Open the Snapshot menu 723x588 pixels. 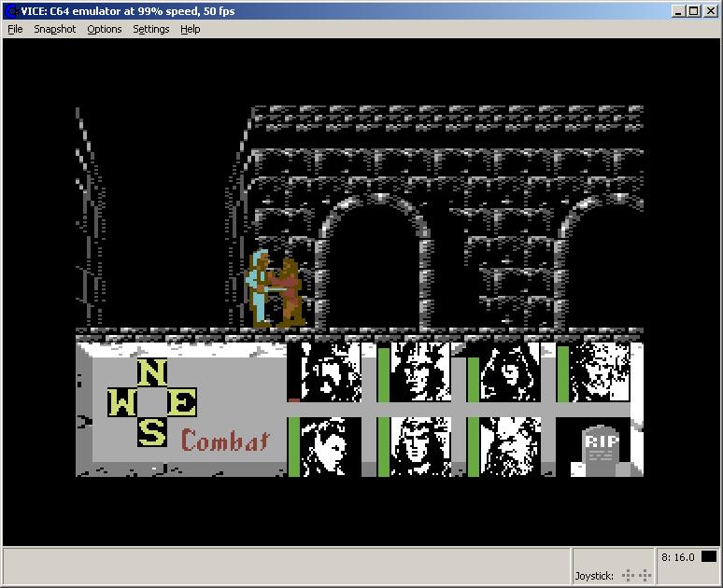coord(54,29)
